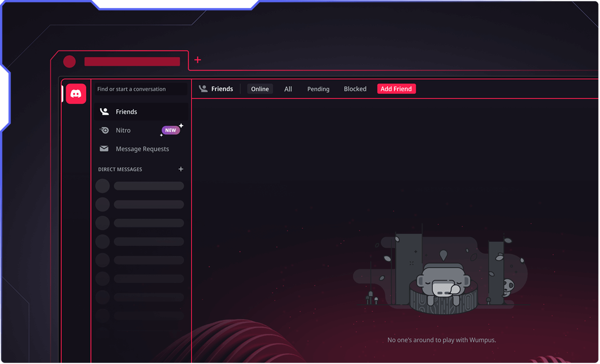Screen dimensions: 600x364
Task: Click the plus icon beside Direct Messages
Action: click(x=181, y=169)
